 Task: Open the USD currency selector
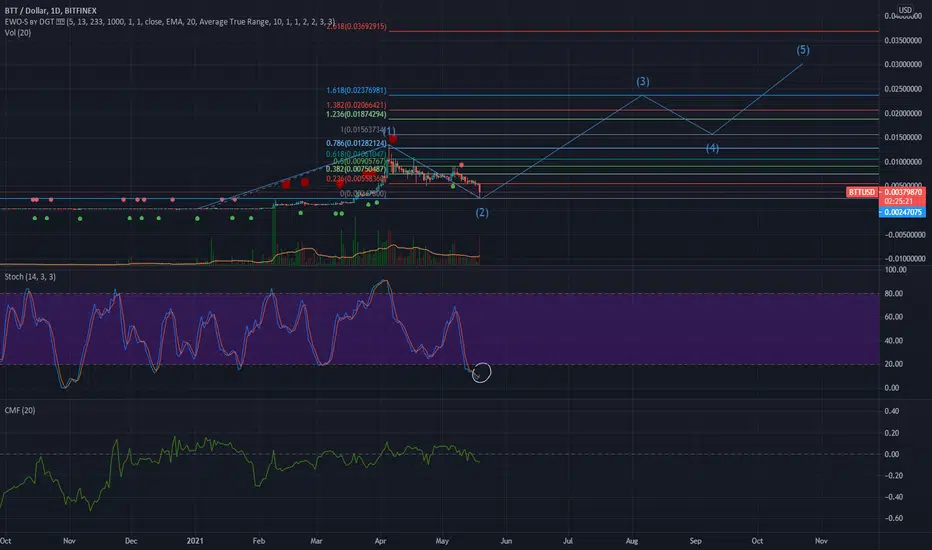point(905,10)
